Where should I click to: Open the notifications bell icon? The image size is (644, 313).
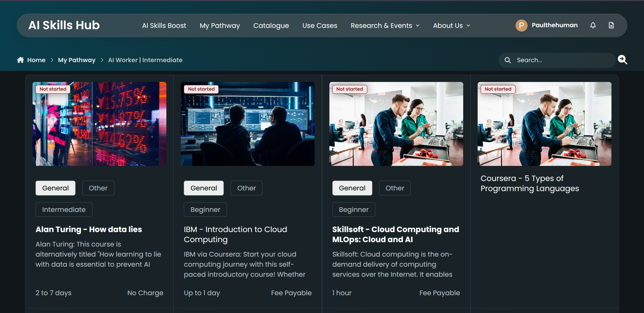tap(593, 25)
